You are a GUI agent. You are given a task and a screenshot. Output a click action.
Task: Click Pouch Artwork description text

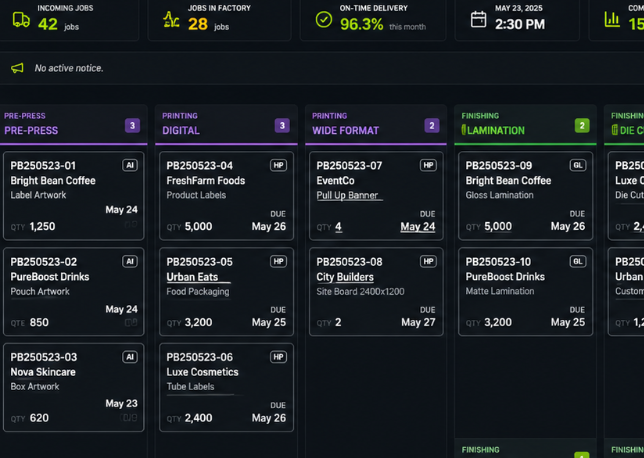pyautogui.click(x=40, y=292)
